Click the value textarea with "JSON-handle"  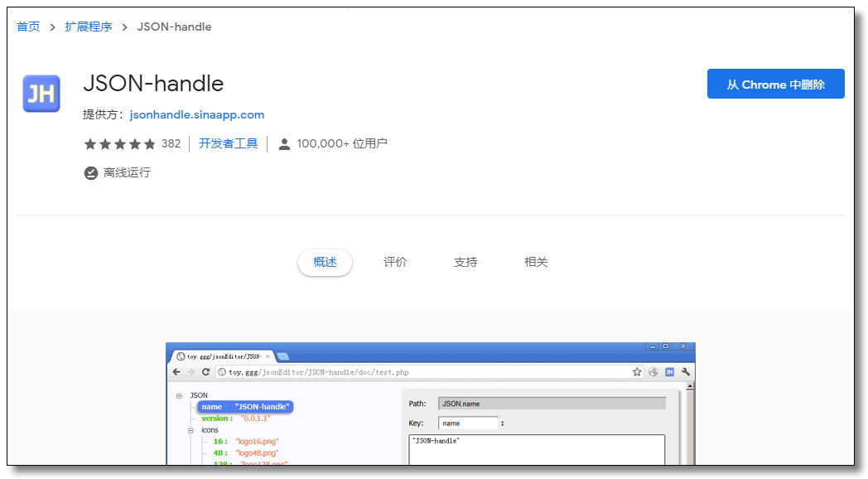pyautogui.click(x=537, y=450)
